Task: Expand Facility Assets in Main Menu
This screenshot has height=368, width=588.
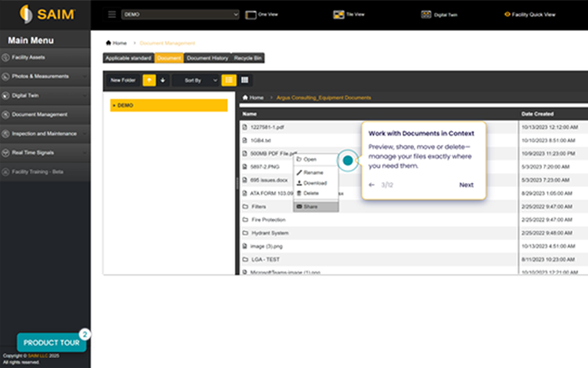Action: coord(45,57)
